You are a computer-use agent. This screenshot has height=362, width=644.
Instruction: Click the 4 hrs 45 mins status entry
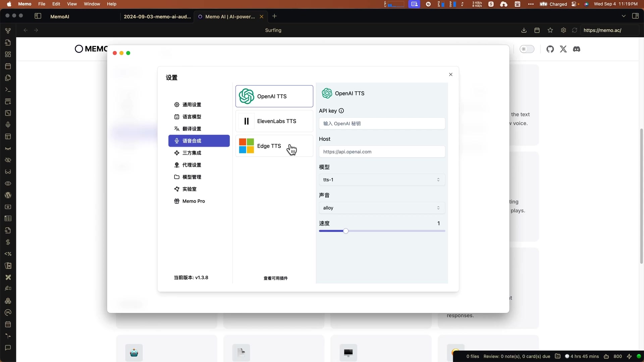[582, 356]
